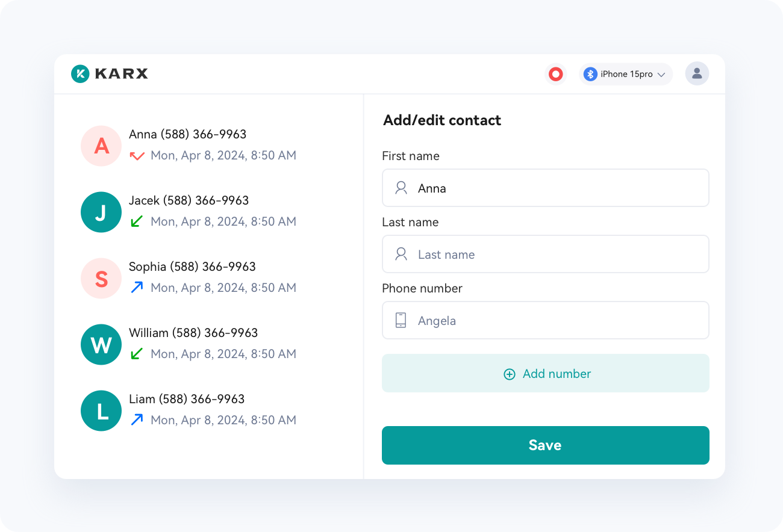Click Sophia's blue outgoing call arrow

click(x=137, y=288)
